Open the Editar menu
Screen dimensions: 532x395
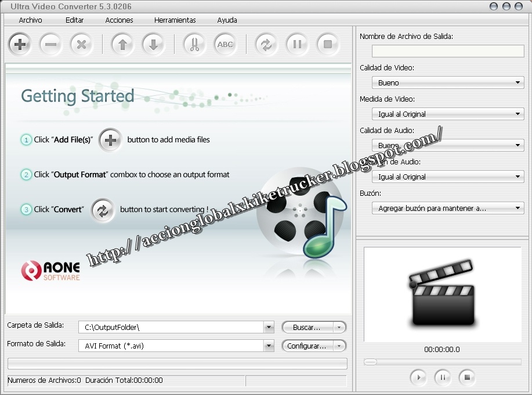[x=75, y=20]
